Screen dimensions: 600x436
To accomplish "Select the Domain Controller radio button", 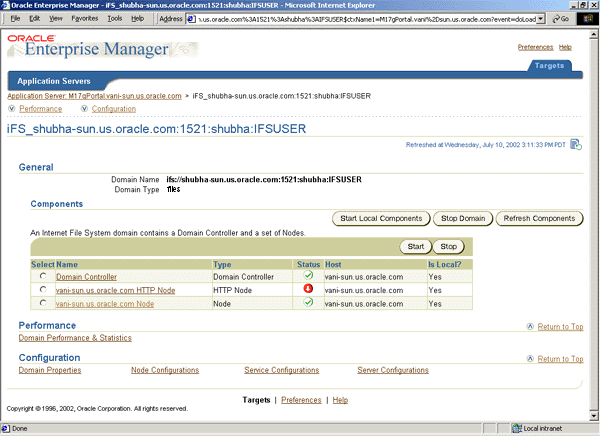I will [x=43, y=276].
